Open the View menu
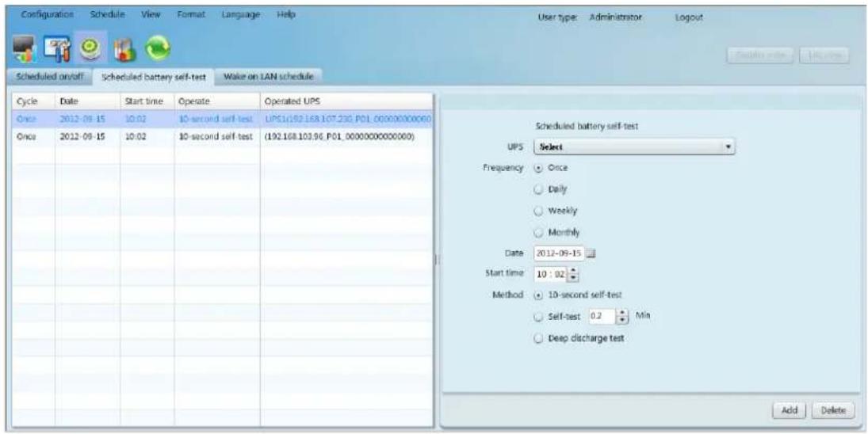 (150, 14)
